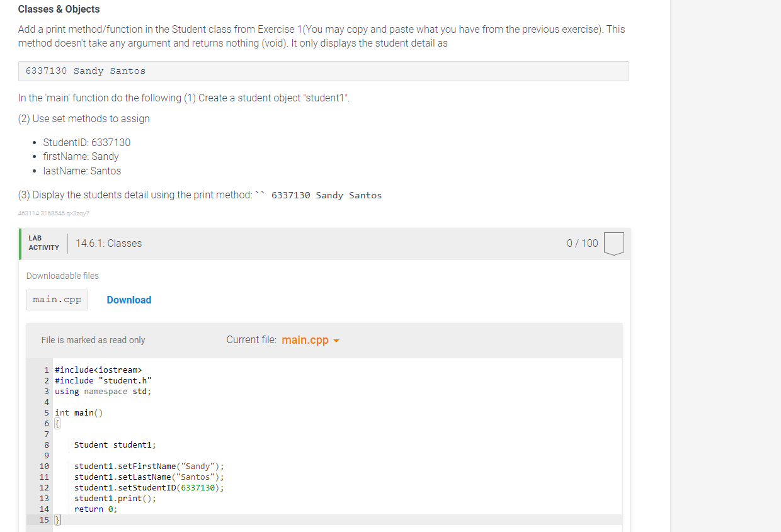Select the StudentID: 6337130 bullet item
This screenshot has width=781, height=532.
tap(86, 142)
